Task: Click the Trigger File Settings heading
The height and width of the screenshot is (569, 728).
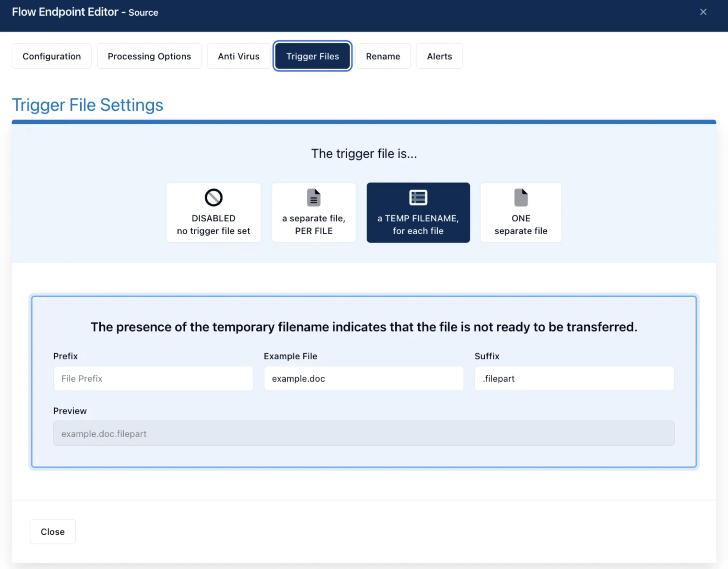Action: 88,105
